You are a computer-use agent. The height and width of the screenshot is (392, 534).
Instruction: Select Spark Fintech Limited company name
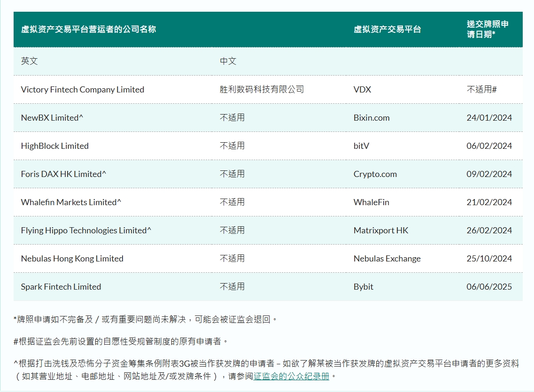pyautogui.click(x=61, y=287)
